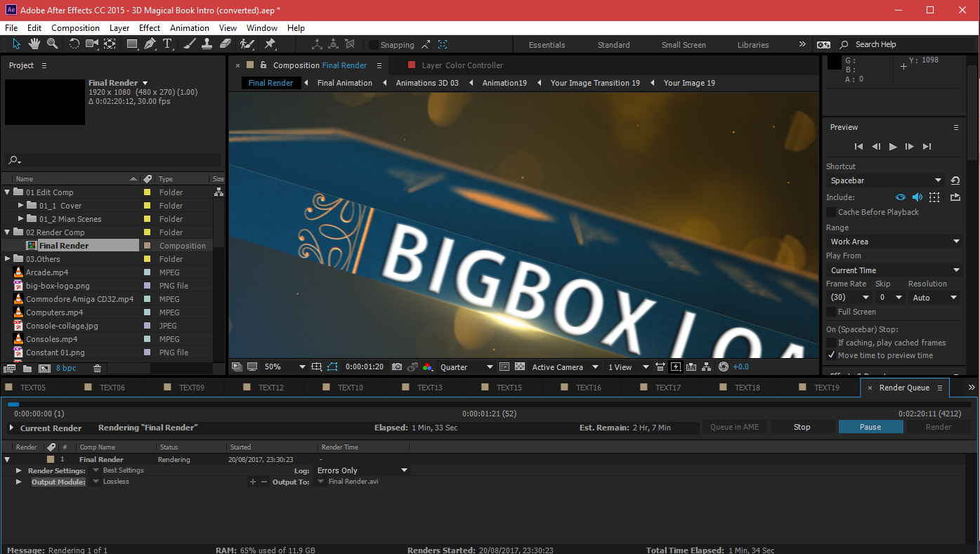Pick the Clone Stamp tool
Viewport: 980px width, 554px height.
click(207, 44)
